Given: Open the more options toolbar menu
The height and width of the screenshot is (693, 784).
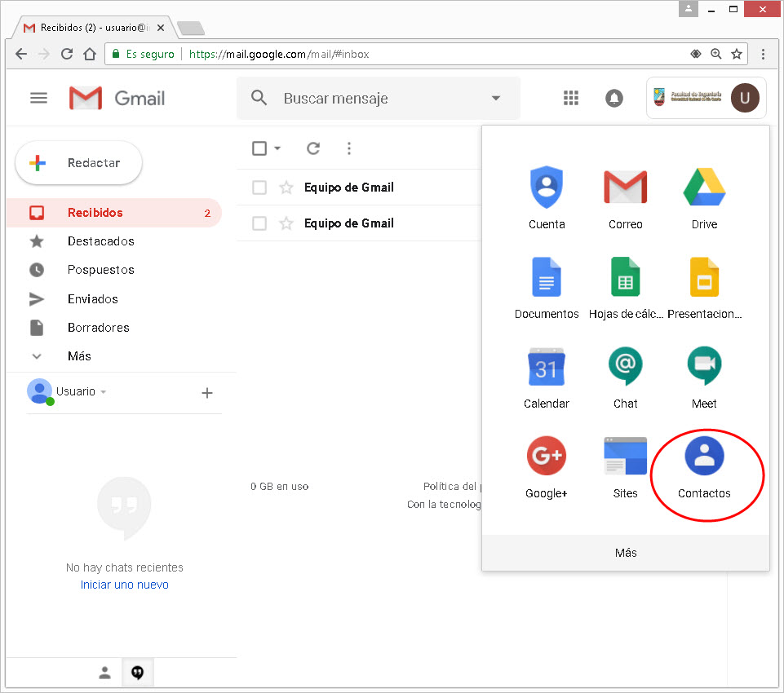Looking at the screenshot, I should tap(349, 148).
